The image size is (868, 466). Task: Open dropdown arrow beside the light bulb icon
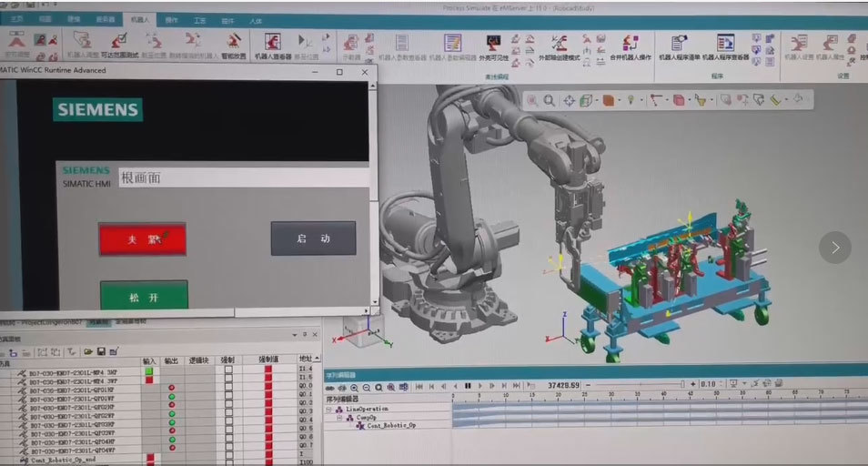point(641,101)
